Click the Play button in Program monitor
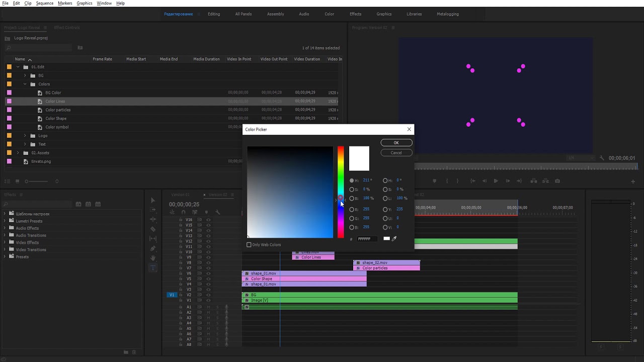 [496, 181]
